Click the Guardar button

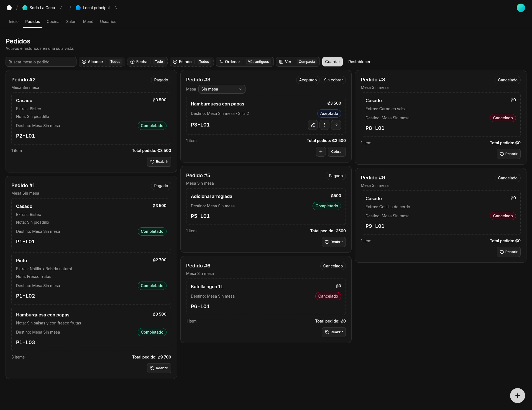tap(332, 62)
